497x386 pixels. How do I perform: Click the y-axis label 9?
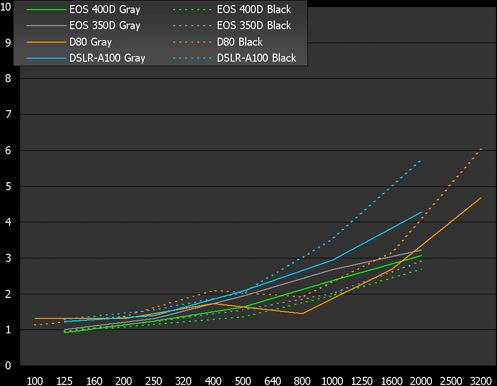[8, 43]
